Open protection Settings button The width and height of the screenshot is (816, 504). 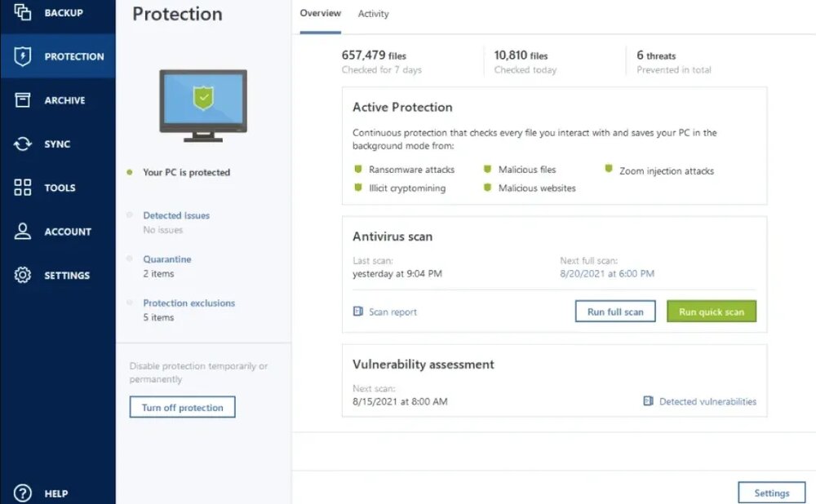click(771, 492)
